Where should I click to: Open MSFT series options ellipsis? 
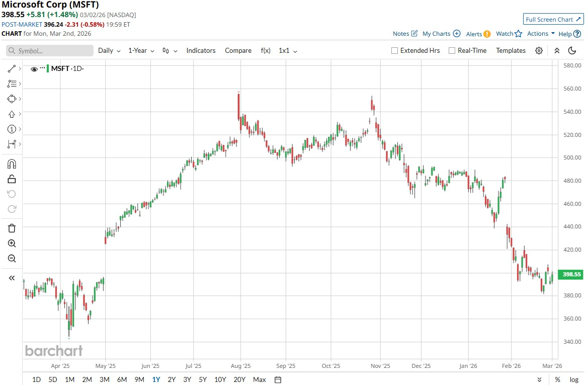pos(42,68)
